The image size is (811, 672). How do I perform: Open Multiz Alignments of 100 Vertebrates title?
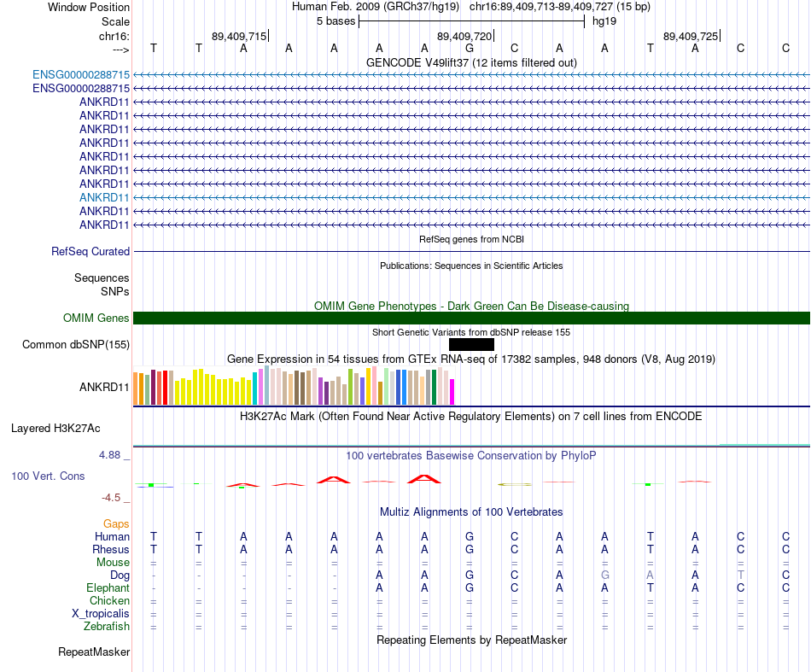pos(471,512)
